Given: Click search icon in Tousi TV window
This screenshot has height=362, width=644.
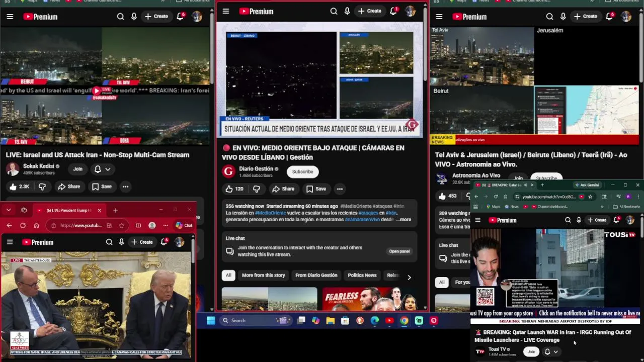Looking at the screenshot, I should click(568, 220).
